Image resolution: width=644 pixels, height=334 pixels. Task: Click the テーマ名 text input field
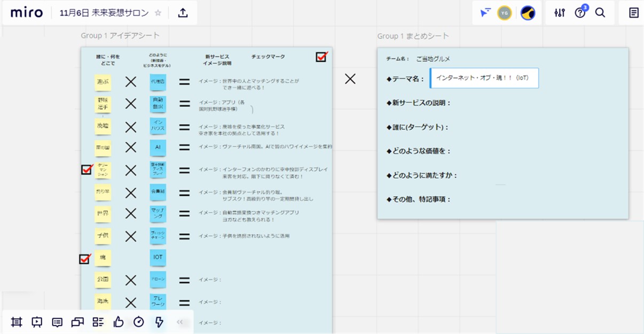tap(483, 78)
